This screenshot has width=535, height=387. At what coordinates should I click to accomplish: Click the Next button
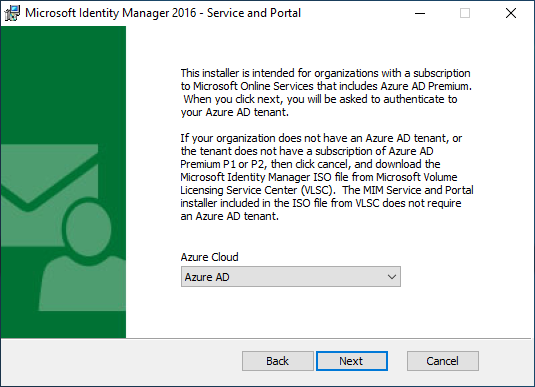pyautogui.click(x=352, y=361)
